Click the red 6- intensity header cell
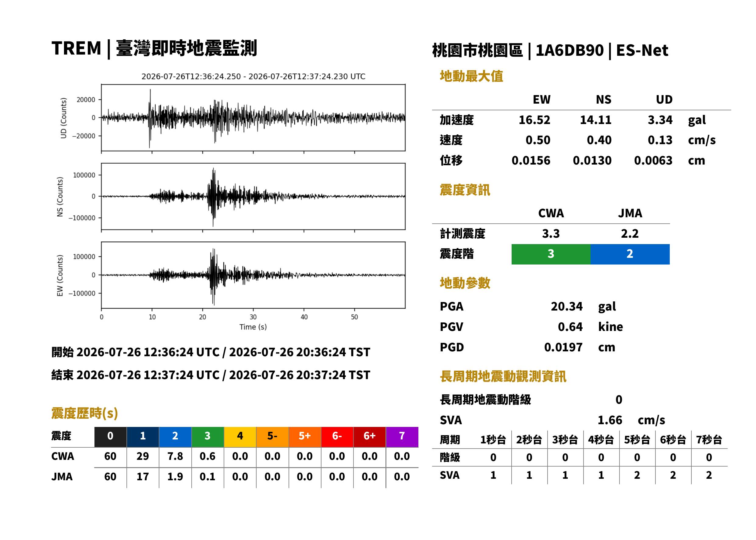 [337, 437]
